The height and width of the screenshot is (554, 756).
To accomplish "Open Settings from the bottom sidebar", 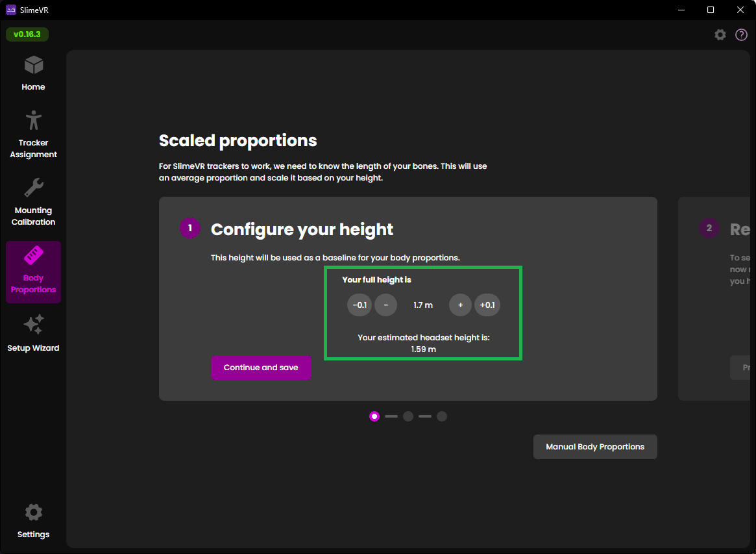I will click(x=33, y=512).
